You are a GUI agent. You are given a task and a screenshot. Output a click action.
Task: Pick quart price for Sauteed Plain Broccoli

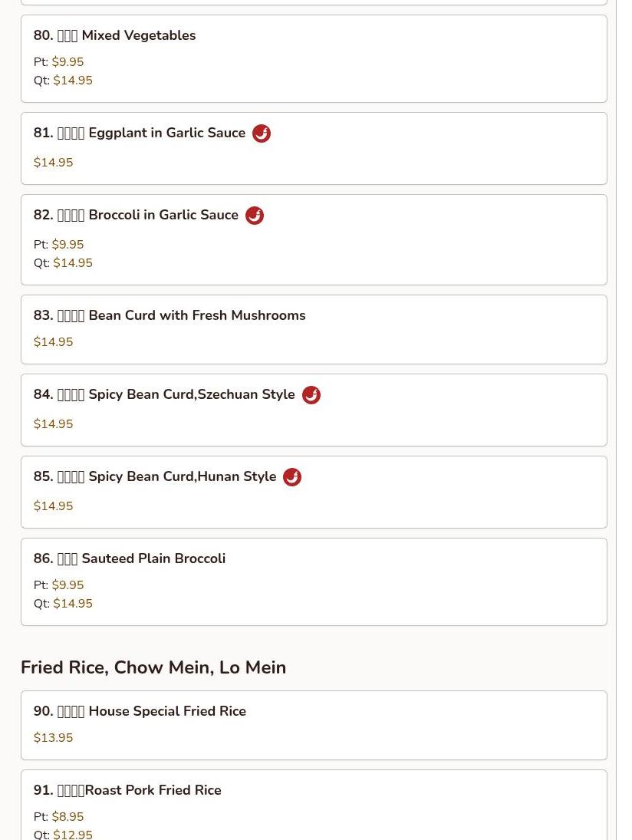[73, 604]
